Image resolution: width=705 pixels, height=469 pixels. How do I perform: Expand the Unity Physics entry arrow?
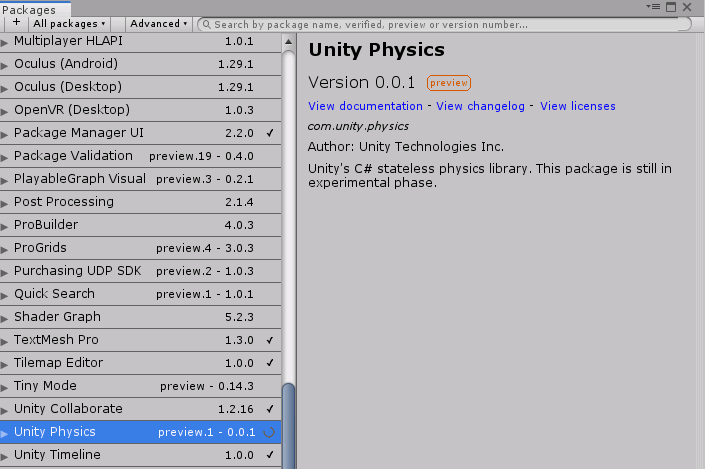coord(4,433)
